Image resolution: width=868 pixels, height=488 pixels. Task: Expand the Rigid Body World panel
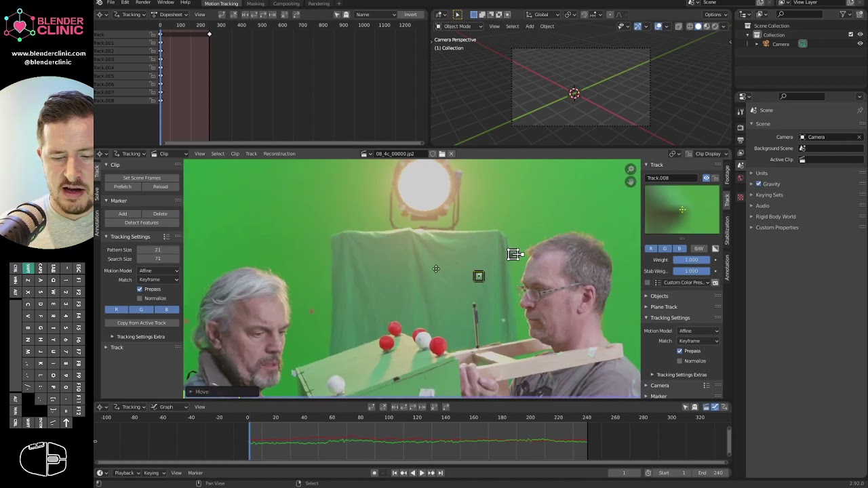point(775,217)
